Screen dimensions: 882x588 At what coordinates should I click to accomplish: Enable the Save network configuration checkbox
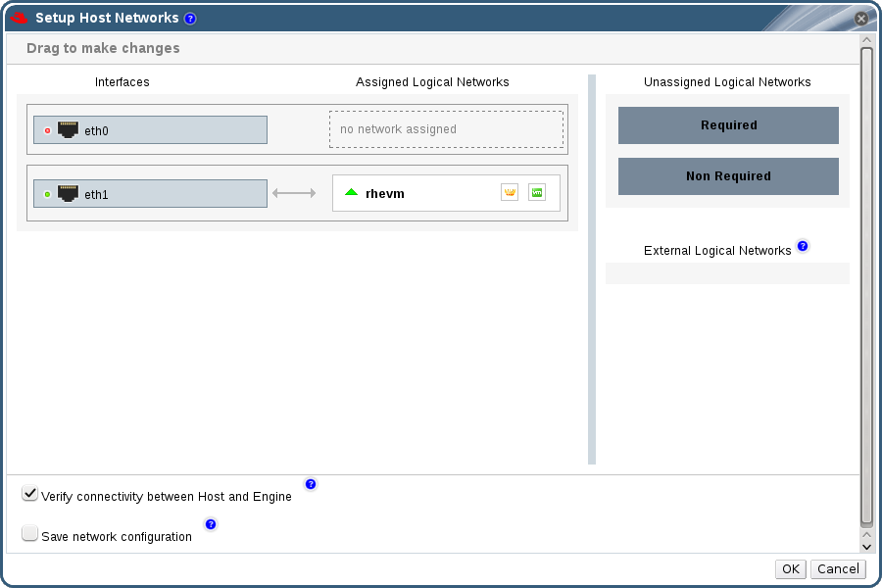point(29,532)
